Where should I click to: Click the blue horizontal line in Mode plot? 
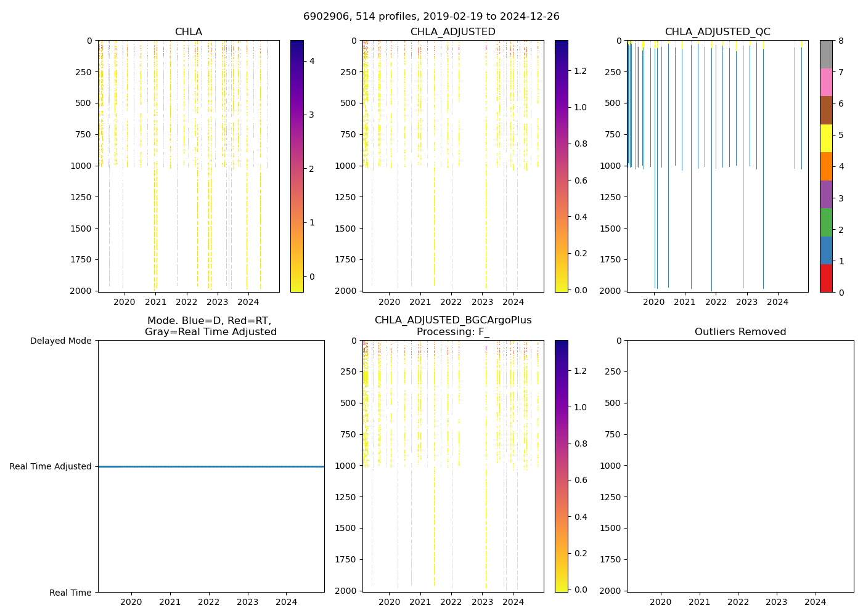211,467
